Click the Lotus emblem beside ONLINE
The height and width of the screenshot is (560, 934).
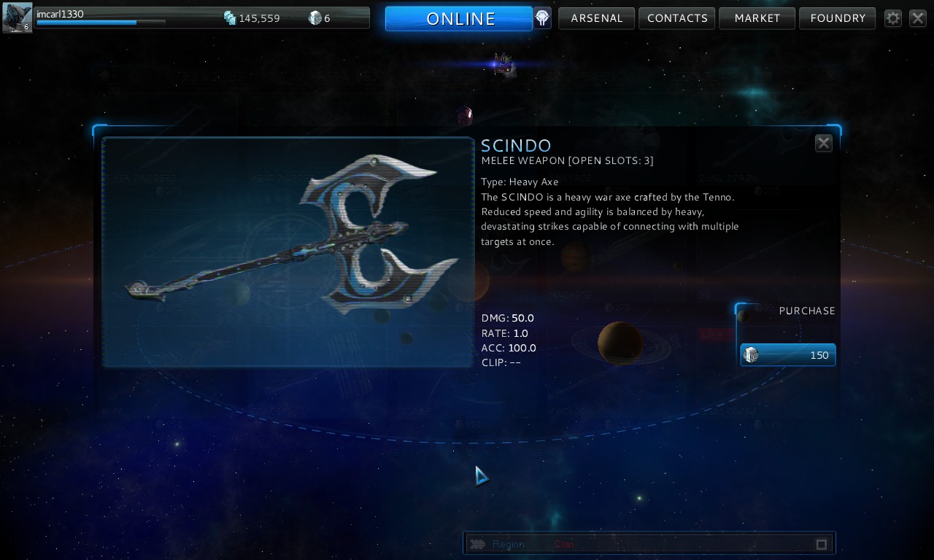click(542, 17)
